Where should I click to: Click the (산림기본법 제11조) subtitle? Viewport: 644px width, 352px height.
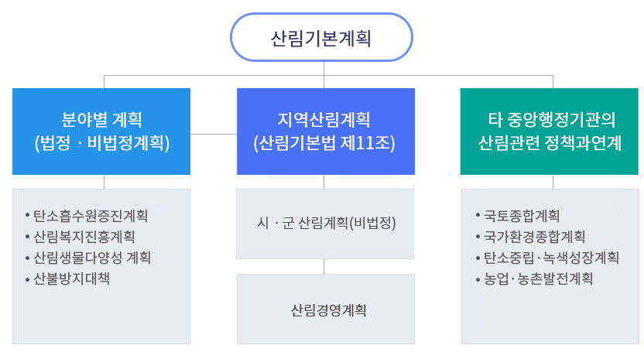[324, 143]
